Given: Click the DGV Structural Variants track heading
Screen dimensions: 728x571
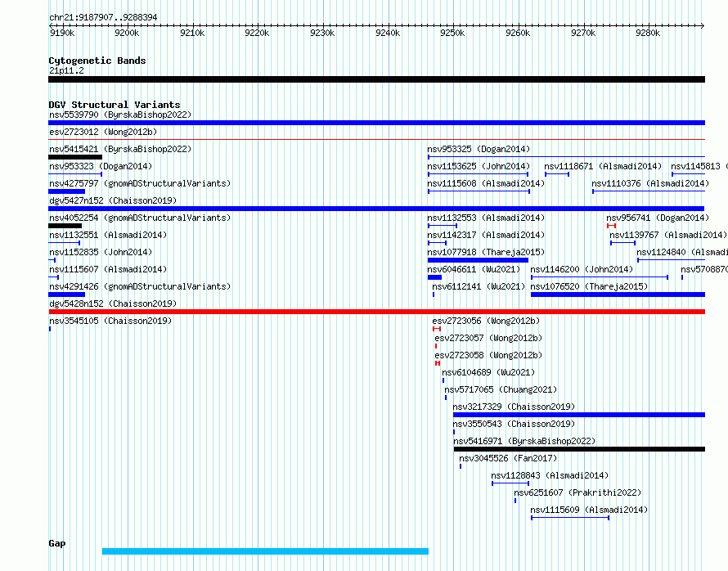Looking at the screenshot, I should point(115,105).
